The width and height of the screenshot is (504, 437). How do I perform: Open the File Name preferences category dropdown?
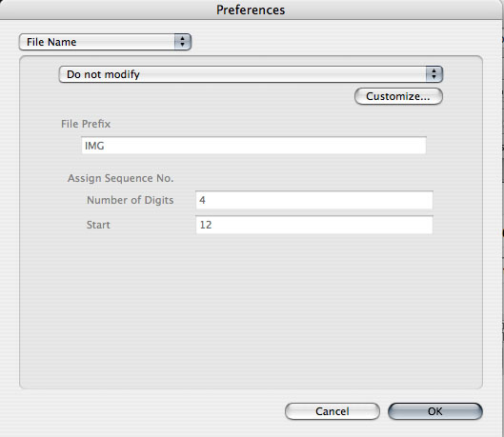[x=105, y=42]
